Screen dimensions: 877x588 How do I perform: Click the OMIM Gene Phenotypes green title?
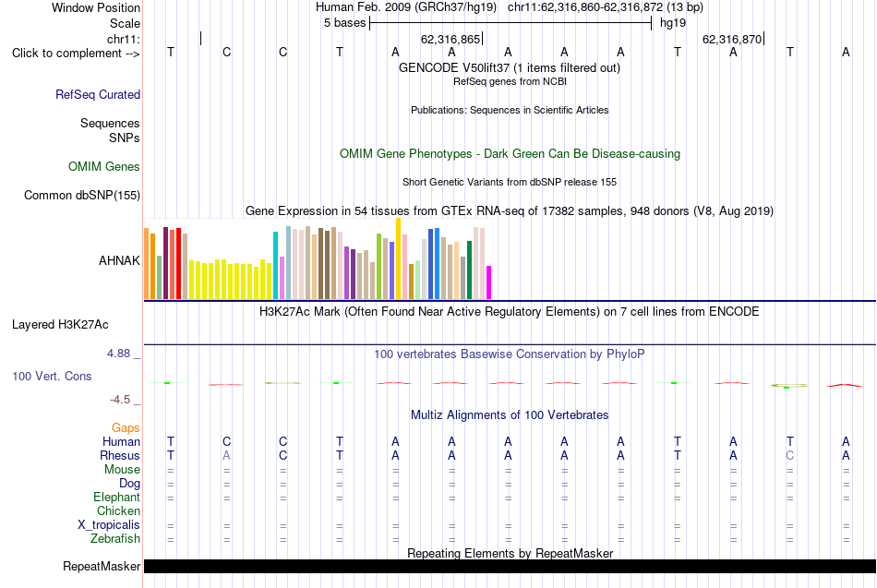pyautogui.click(x=510, y=154)
